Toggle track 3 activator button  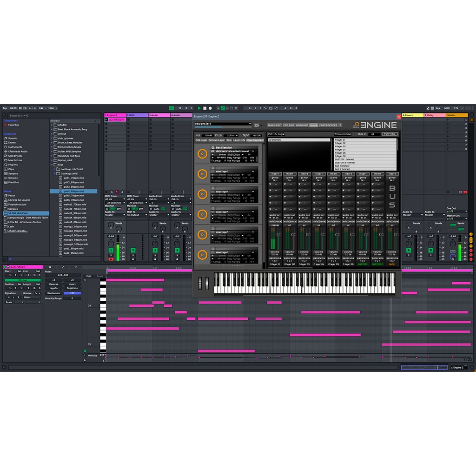pos(155,250)
